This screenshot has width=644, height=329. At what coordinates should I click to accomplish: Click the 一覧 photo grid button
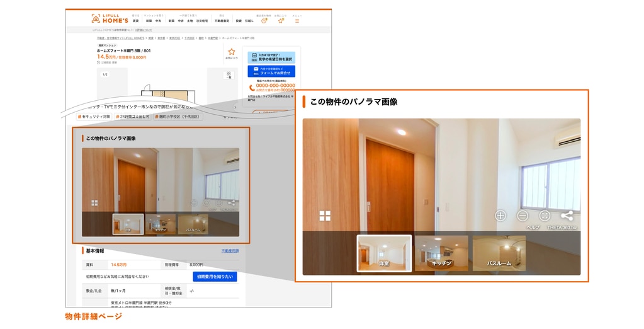coord(229,75)
